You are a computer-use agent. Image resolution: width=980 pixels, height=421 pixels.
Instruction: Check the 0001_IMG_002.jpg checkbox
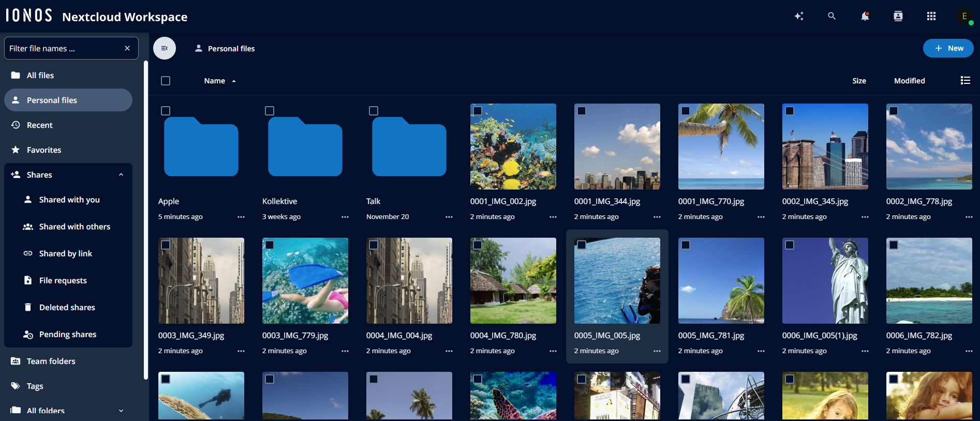tap(478, 111)
